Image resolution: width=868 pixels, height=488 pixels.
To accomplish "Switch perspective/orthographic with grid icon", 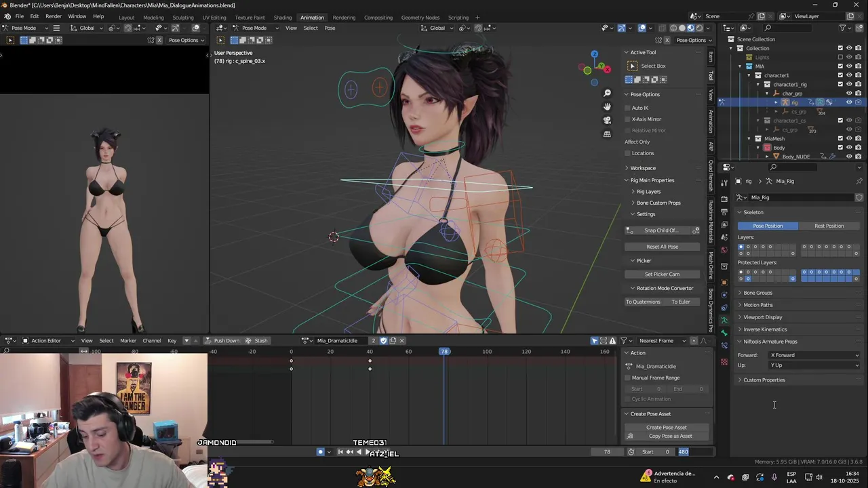I will point(607,134).
